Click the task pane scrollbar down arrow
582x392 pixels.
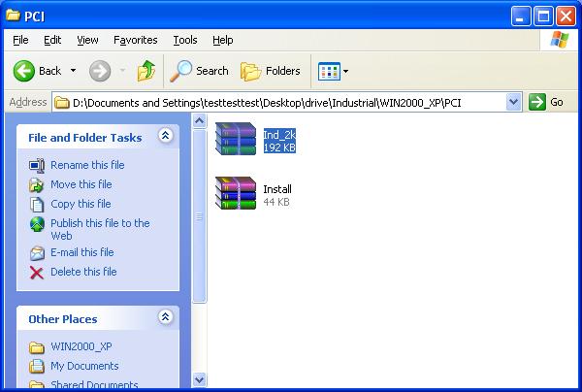tap(199, 379)
